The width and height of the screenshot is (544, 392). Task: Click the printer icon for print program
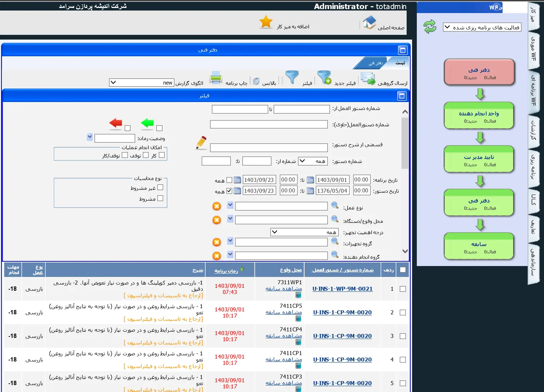215,78
